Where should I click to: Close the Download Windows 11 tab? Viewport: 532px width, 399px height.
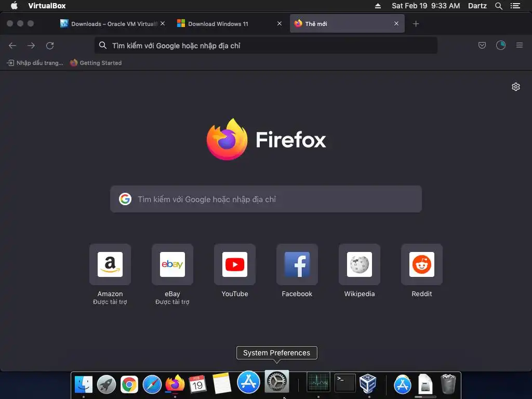coord(279,23)
